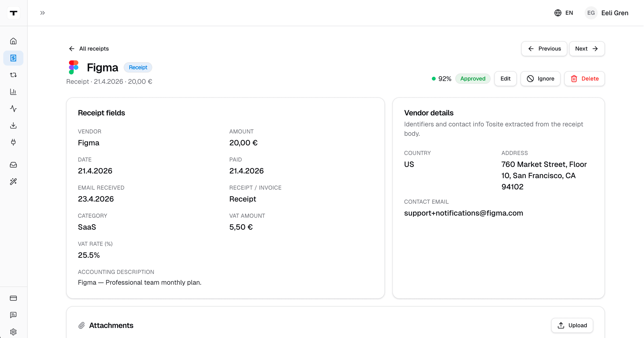The height and width of the screenshot is (338, 644).
Task: Click the Attachments paperclip icon
Action: coord(82,325)
